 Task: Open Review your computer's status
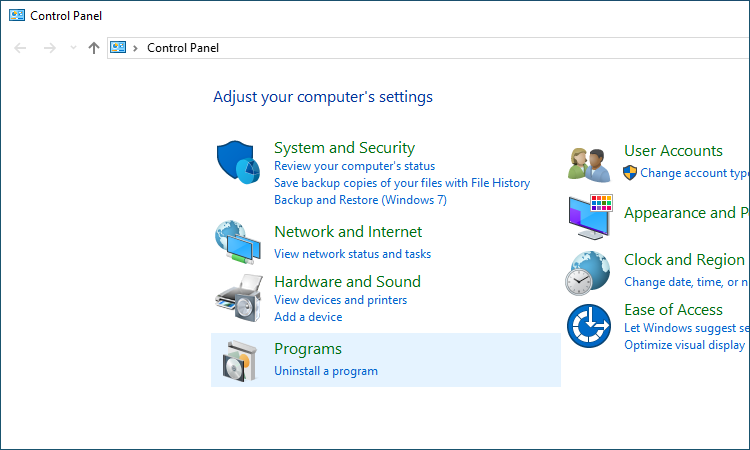click(x=354, y=166)
